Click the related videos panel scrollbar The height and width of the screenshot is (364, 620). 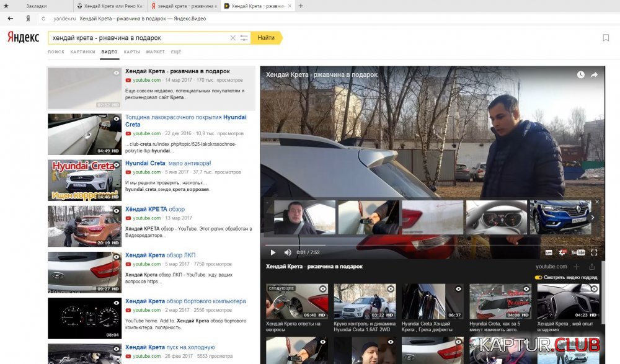(x=603, y=293)
